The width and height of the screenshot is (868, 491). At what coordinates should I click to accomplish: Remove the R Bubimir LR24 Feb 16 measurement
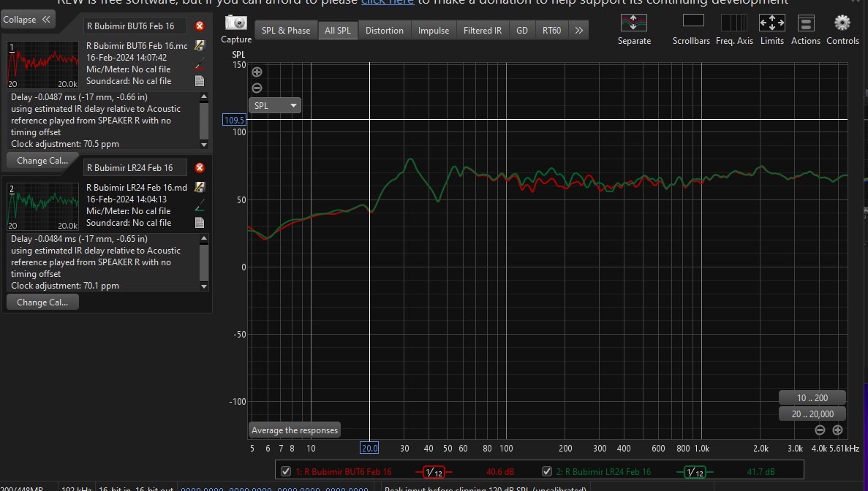coord(200,167)
